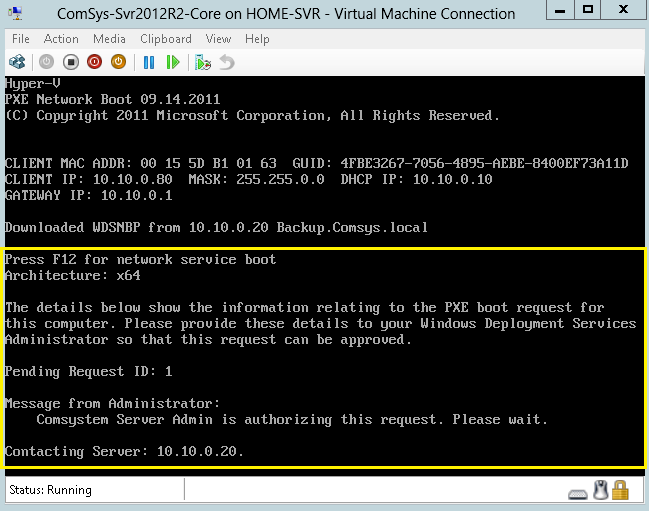Screen dimensions: 649x511
Task: Click the keyboard status icon
Action: tap(578, 494)
